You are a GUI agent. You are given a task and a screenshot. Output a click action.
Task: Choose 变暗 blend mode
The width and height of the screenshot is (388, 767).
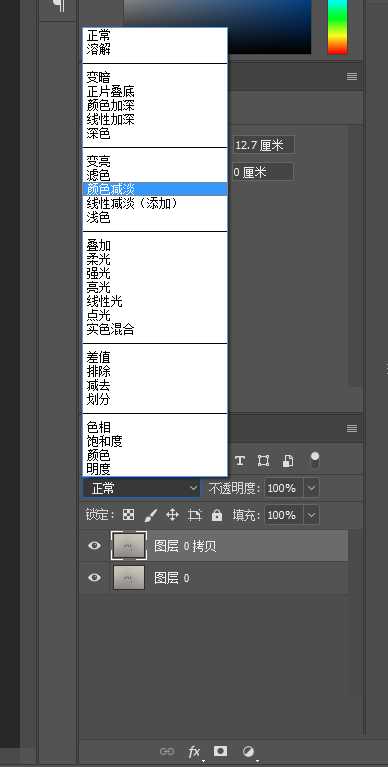click(x=155, y=77)
